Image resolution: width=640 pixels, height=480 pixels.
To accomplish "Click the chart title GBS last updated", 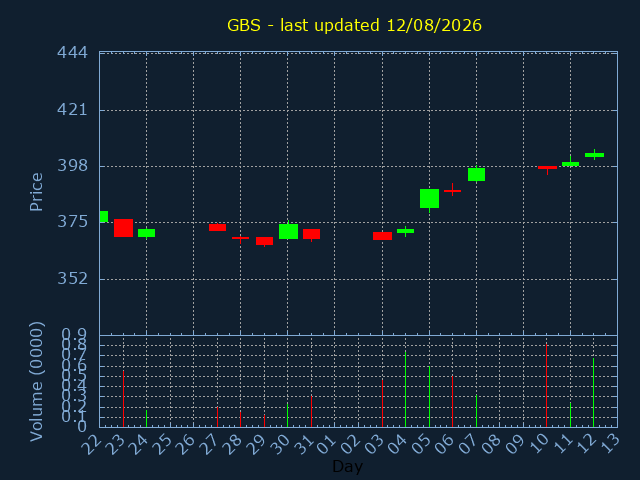I will click(354, 25).
